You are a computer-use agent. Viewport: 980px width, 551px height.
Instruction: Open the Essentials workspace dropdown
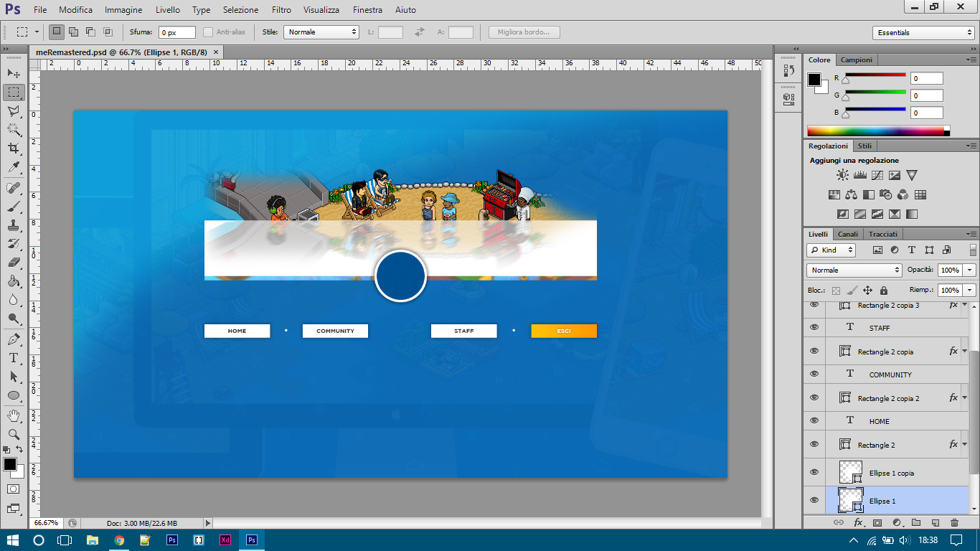(923, 33)
